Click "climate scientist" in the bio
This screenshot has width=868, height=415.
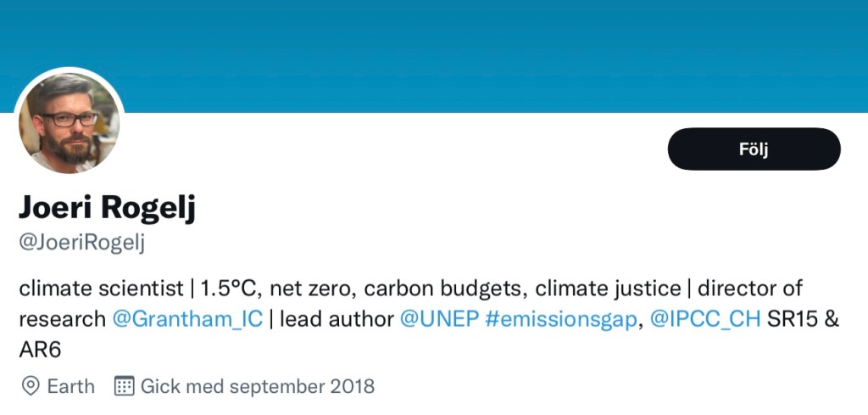[100, 288]
